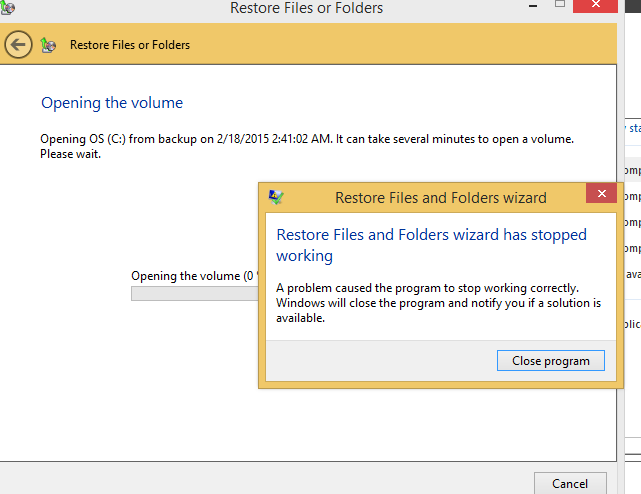This screenshot has width=641, height=494.
Task: Click the background window's 'sta' header text
Action: click(633, 128)
